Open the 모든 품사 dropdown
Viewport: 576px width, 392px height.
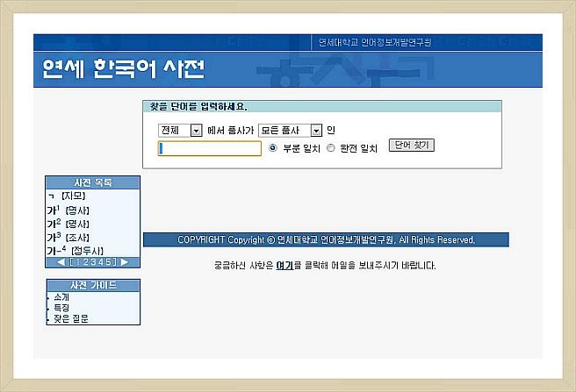pyautogui.click(x=290, y=131)
